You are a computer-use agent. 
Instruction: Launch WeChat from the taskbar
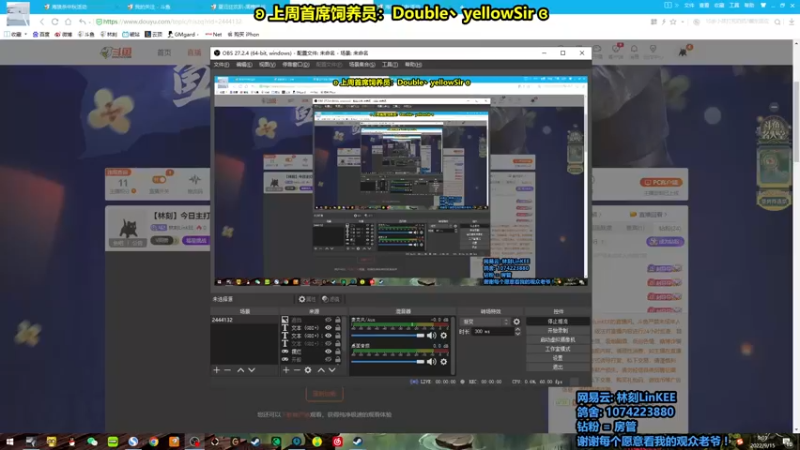tap(92, 441)
